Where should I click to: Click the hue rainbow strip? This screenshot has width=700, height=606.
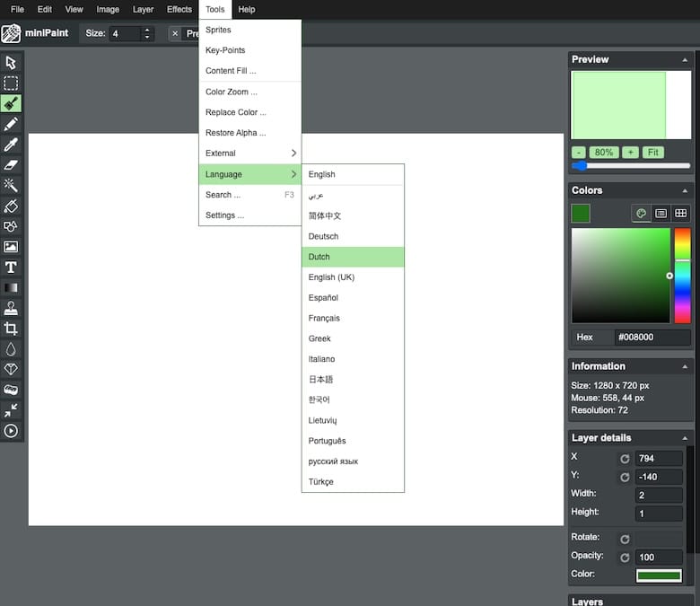(682, 276)
